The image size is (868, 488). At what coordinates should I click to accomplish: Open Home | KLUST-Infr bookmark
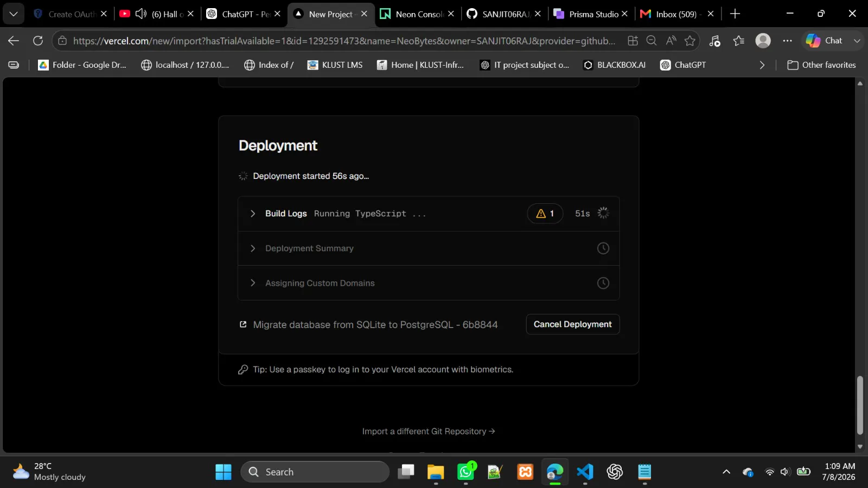(420, 65)
